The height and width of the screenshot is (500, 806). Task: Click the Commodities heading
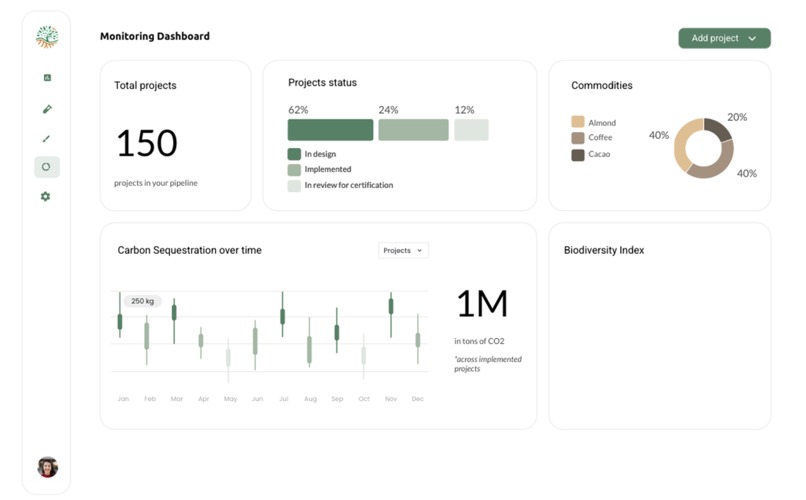[x=602, y=85]
